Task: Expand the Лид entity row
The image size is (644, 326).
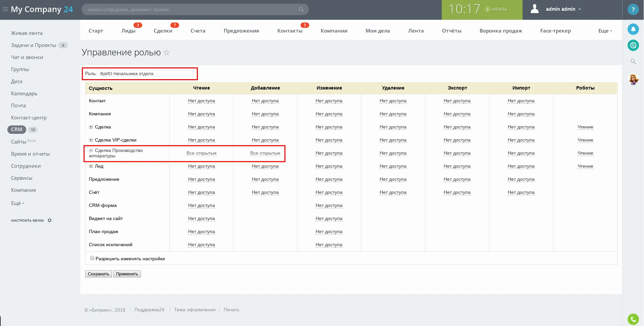Action: pos(91,166)
